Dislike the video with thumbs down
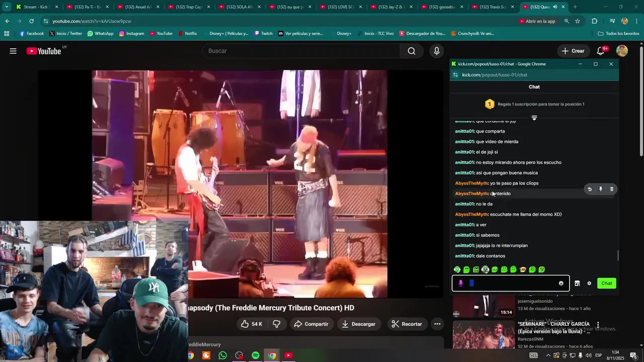 click(x=276, y=324)
